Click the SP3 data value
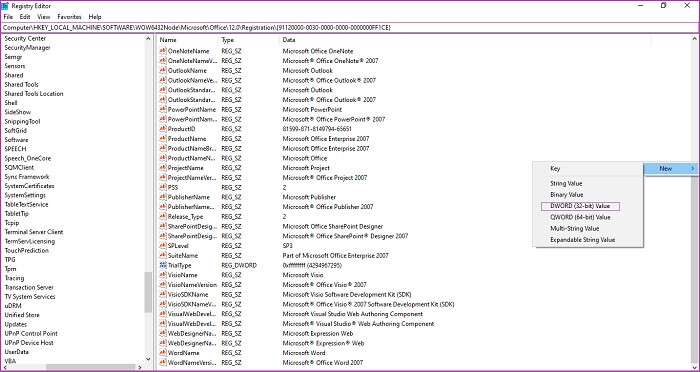Image resolution: width=700 pixels, height=372 pixels. click(288, 246)
